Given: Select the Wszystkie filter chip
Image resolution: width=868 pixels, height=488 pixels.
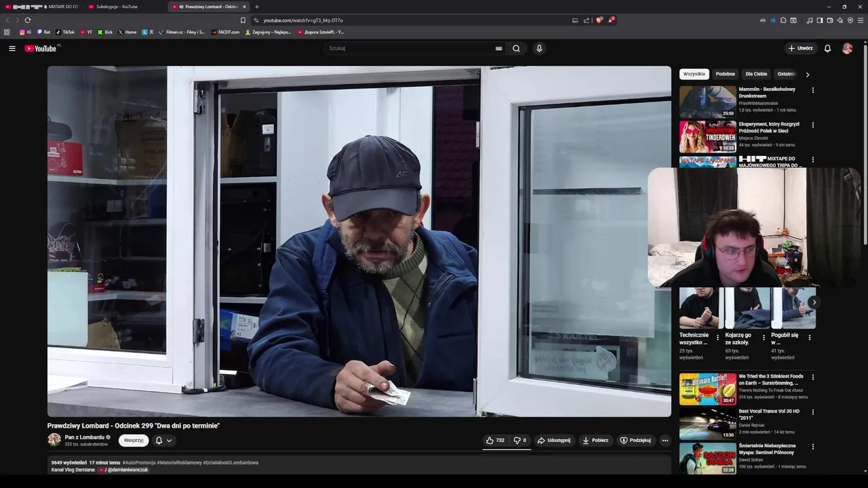Looking at the screenshot, I should [694, 74].
